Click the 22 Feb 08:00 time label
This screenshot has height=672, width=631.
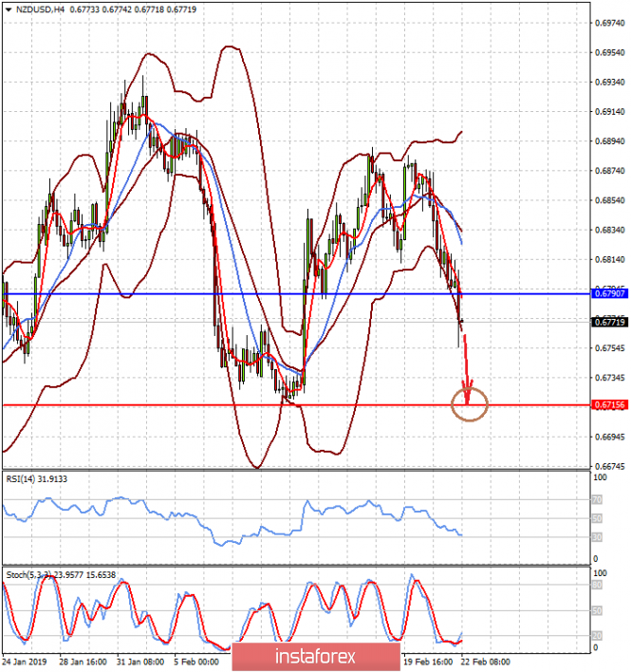(x=486, y=662)
